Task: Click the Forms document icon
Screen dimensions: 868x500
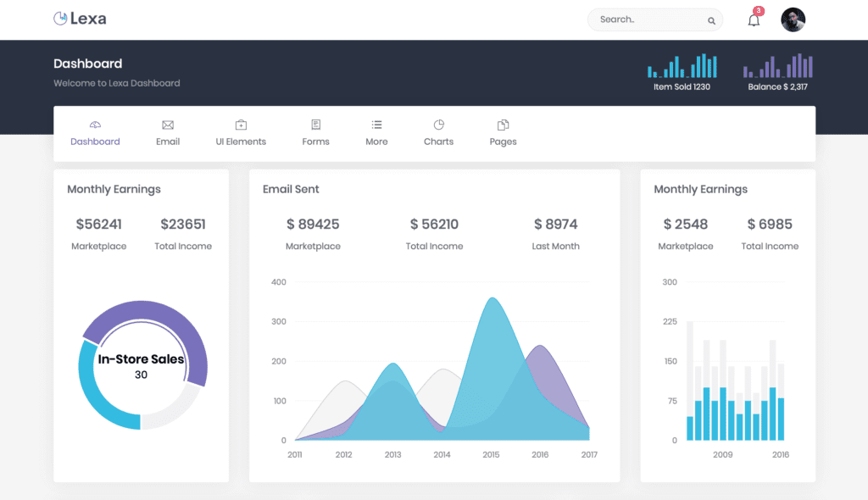Action: [x=315, y=125]
